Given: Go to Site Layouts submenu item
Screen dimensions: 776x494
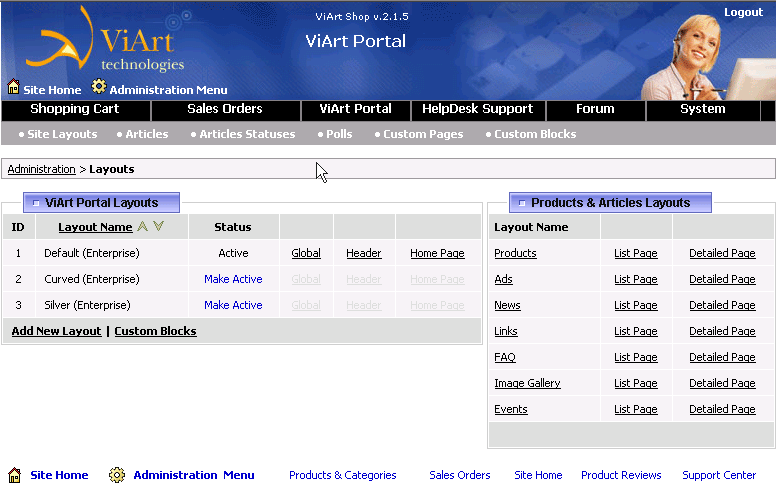Looking at the screenshot, I should (x=62, y=134).
